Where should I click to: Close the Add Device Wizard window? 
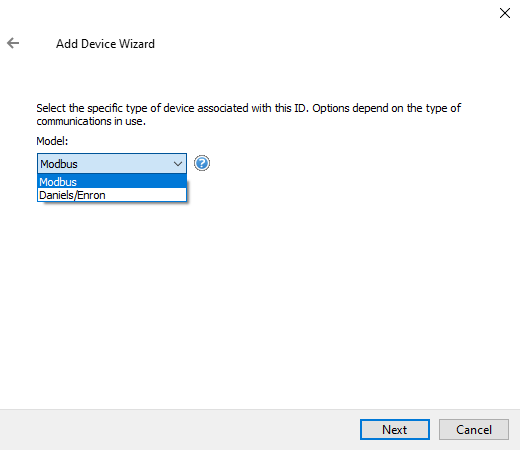click(505, 13)
